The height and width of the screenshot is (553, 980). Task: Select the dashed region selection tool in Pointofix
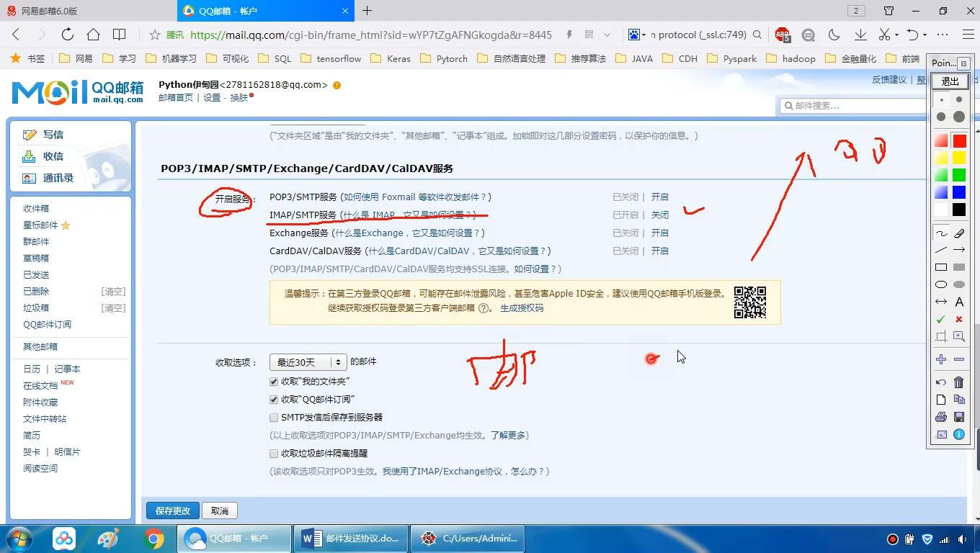(x=941, y=336)
